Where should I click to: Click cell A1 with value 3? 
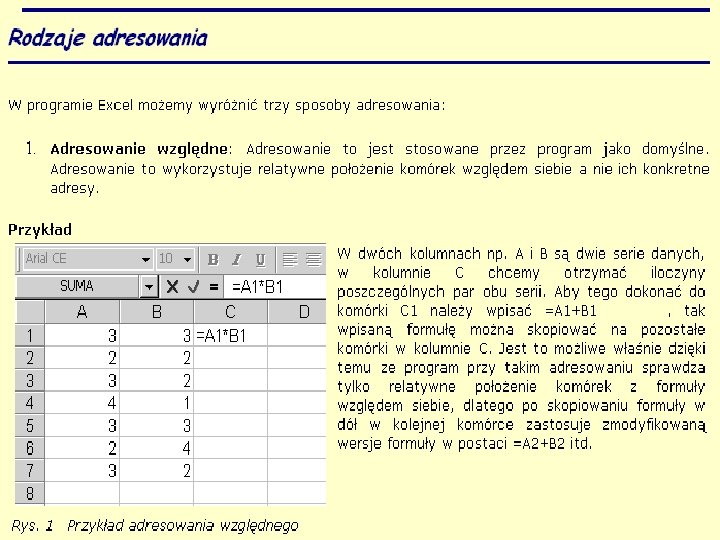click(x=82, y=335)
